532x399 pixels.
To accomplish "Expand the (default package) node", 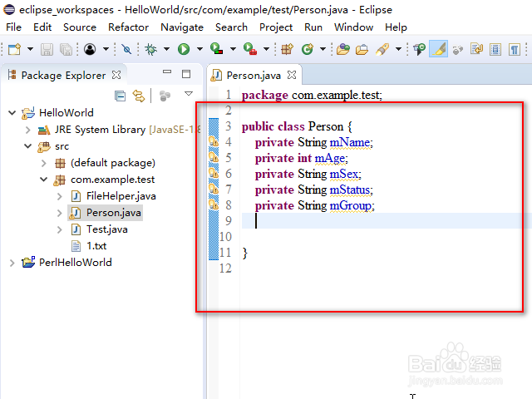I will coord(44,163).
